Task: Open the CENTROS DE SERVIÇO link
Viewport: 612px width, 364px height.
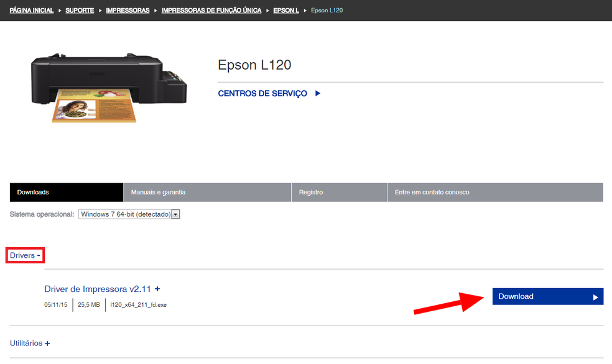Action: click(262, 94)
